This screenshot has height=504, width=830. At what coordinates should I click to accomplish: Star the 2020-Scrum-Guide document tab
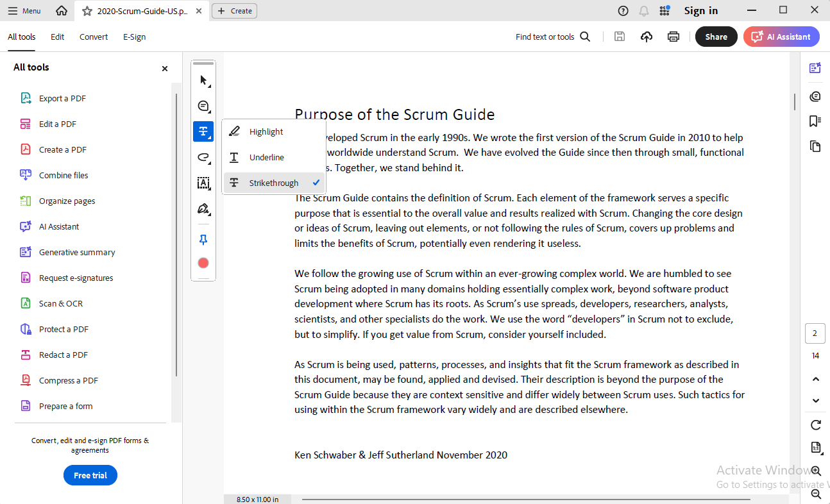pos(87,11)
